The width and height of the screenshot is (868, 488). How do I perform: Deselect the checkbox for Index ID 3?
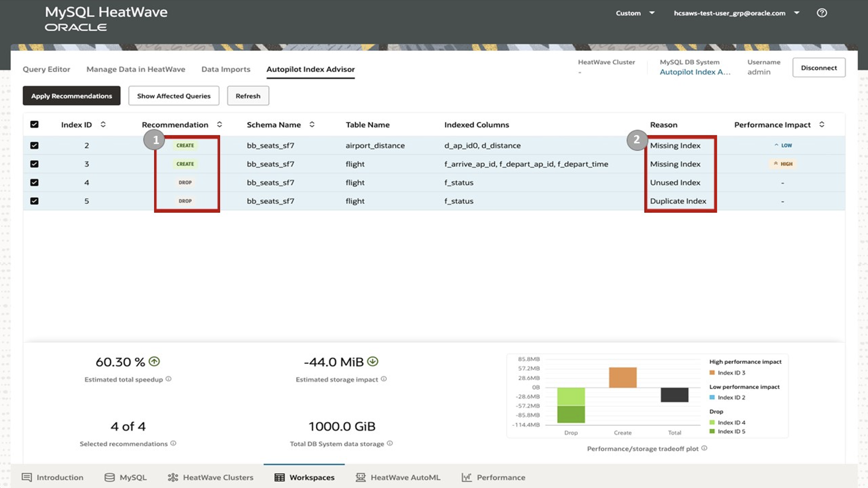tap(34, 164)
